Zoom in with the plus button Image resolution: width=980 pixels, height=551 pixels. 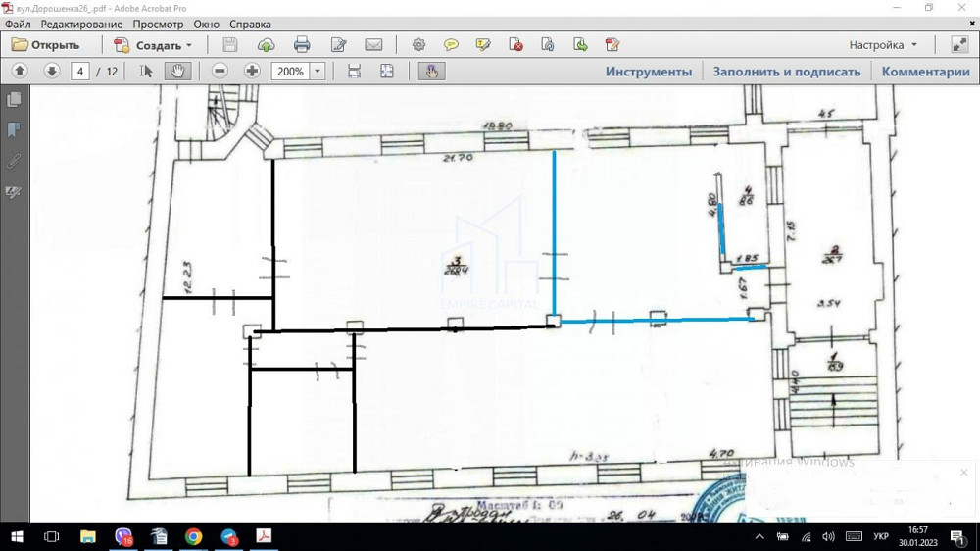[x=252, y=72]
